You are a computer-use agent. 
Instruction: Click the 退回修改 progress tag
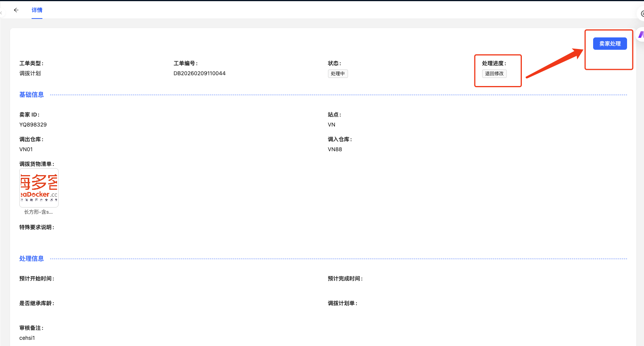click(x=494, y=74)
